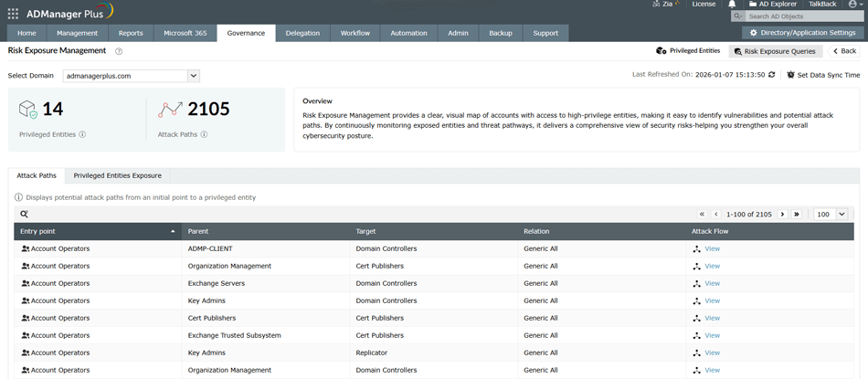View attack flow for Key Admins Replicator row
This screenshot has width=868, height=379.
tap(712, 353)
